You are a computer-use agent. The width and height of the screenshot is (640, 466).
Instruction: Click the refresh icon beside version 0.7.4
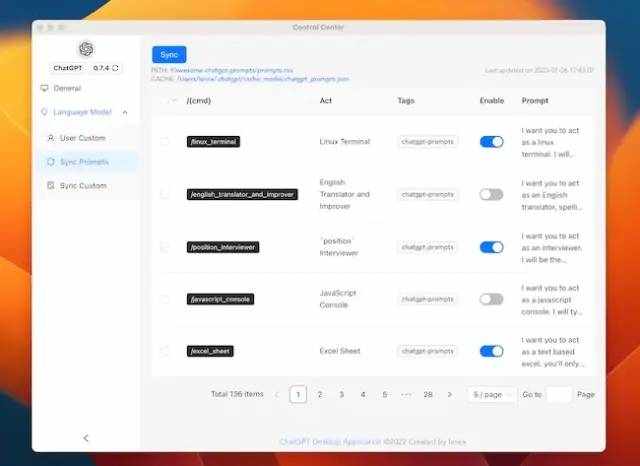[x=116, y=68]
